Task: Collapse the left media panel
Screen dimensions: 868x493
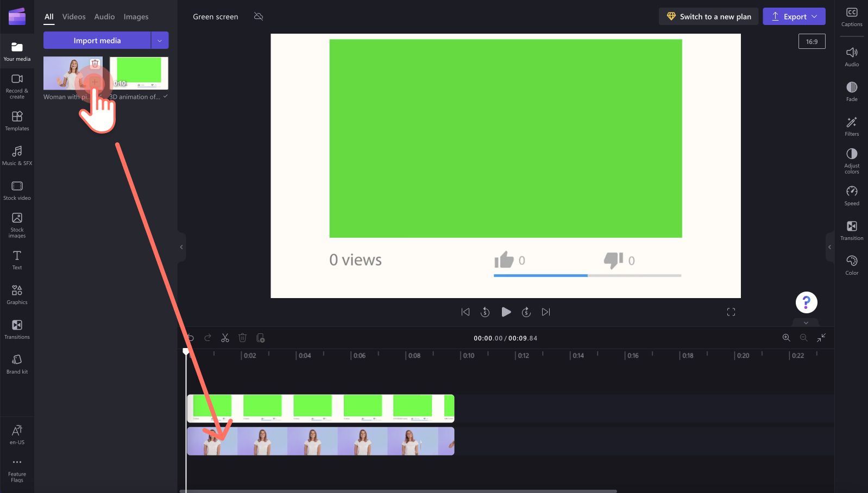Action: click(x=181, y=247)
